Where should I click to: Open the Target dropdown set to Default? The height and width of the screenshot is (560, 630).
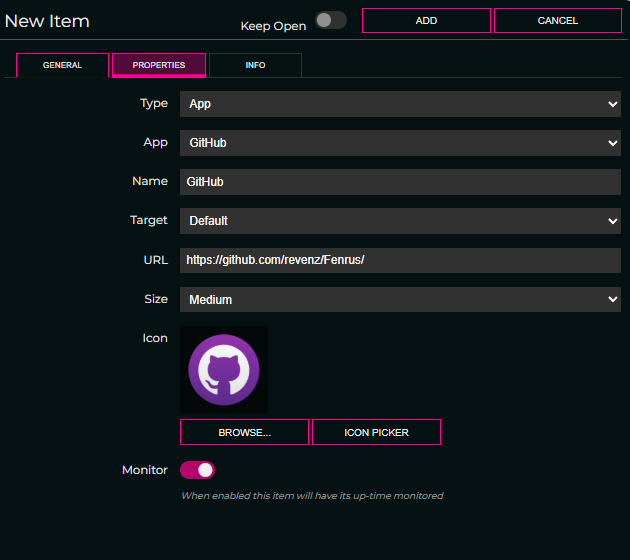[400, 221]
